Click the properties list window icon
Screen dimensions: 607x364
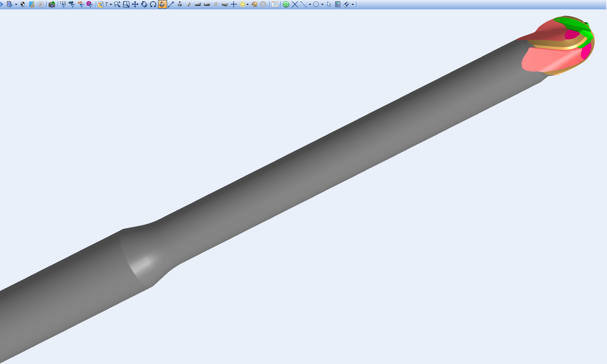275,4
